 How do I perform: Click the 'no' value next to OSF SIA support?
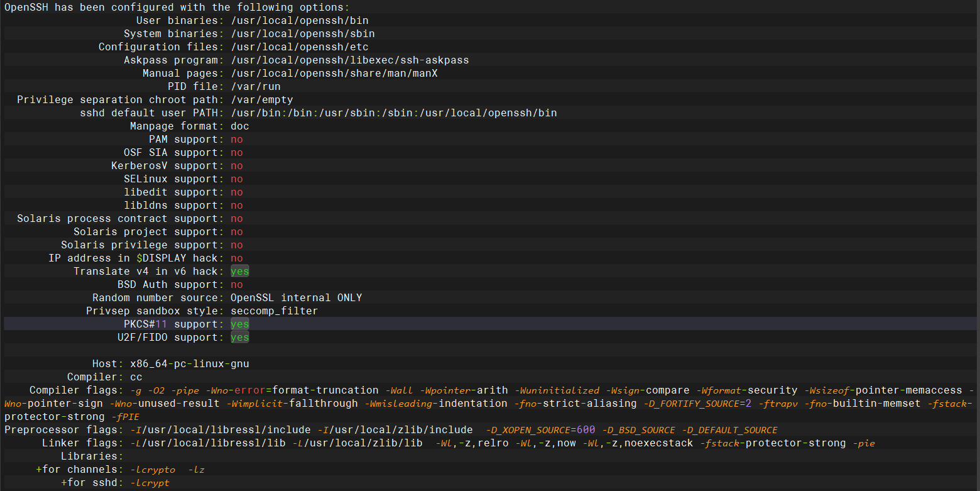(237, 153)
